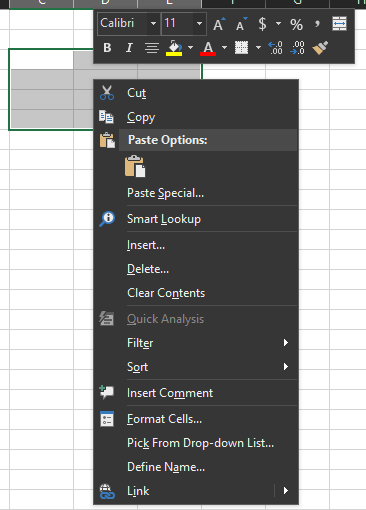Open the accounting format dropdown arrow
This screenshot has height=510, width=366.
click(278, 24)
